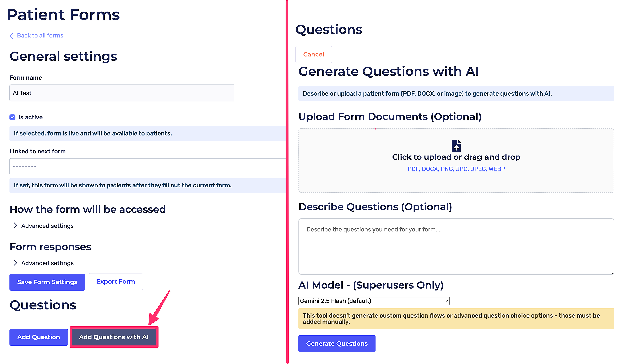Viewport: 640px width, 364px height.
Task: Click Add Questions with AI button
Action: point(114,337)
